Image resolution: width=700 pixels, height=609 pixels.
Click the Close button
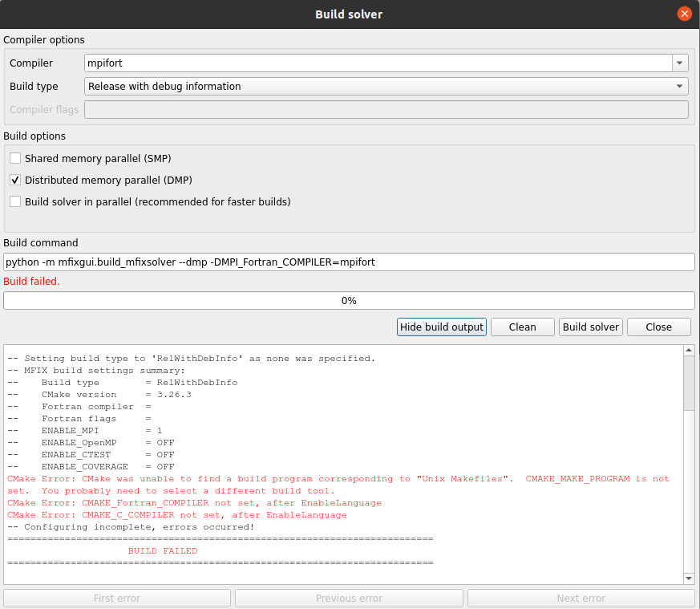click(658, 327)
